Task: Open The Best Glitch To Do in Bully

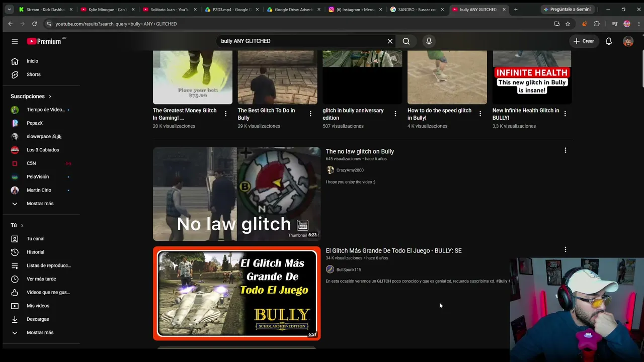Action: coord(266,114)
